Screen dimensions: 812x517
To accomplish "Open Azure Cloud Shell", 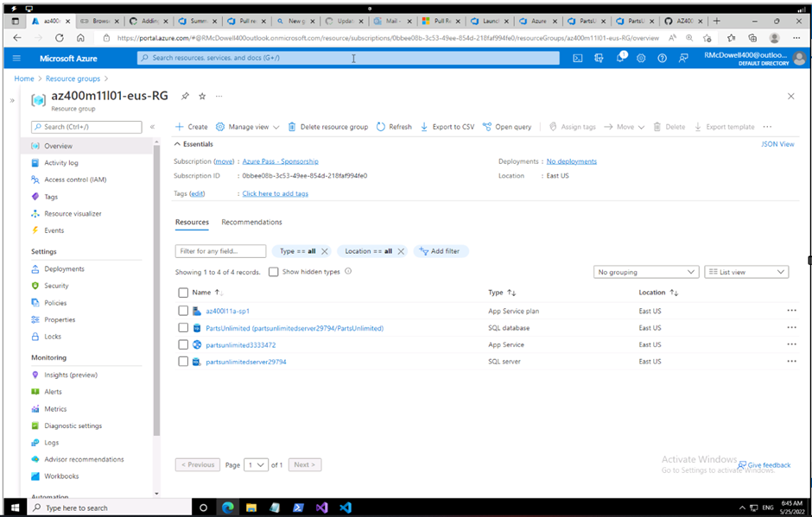I will click(577, 58).
